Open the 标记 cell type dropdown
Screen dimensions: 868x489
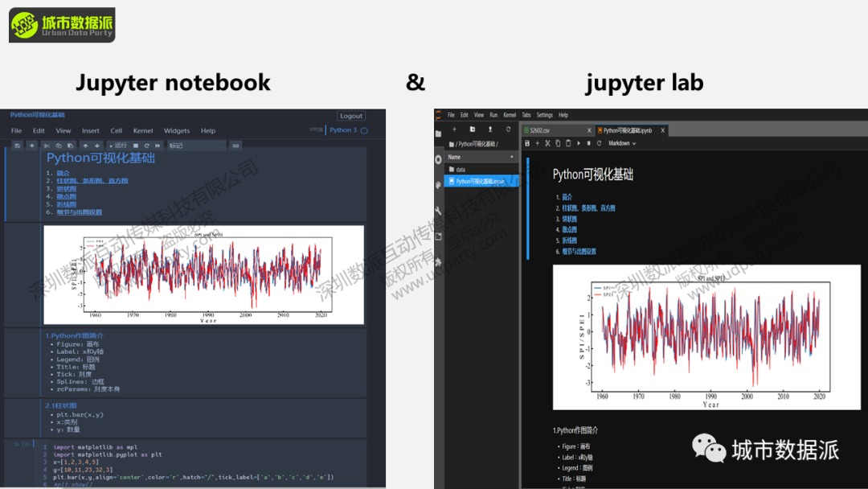[197, 146]
